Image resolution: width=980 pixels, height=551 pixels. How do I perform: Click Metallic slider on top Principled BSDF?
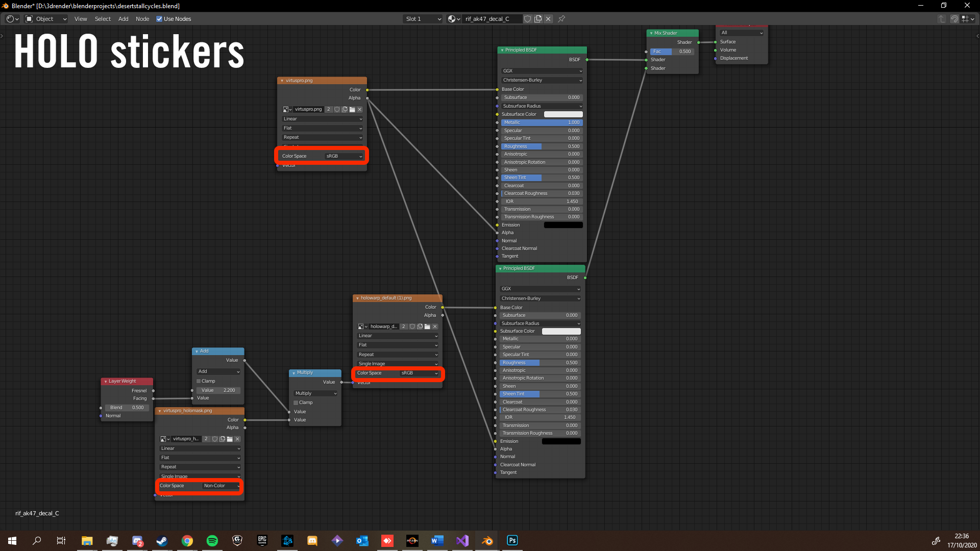(x=541, y=122)
